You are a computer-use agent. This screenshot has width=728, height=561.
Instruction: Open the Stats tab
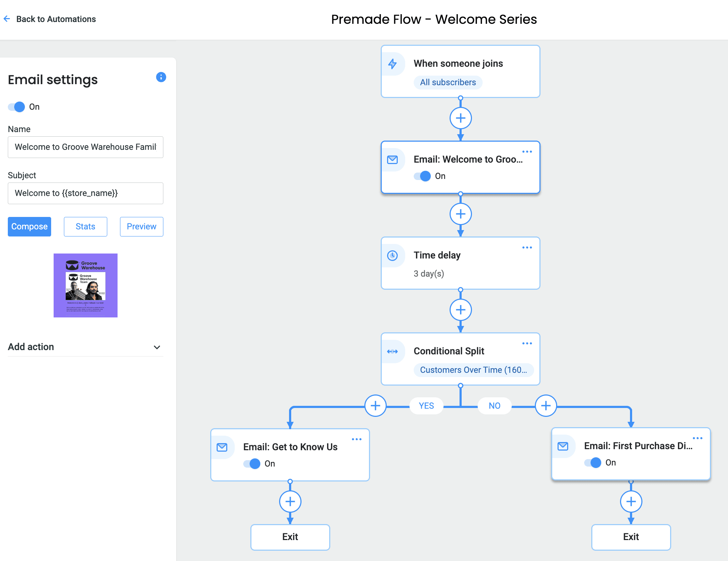point(85,227)
